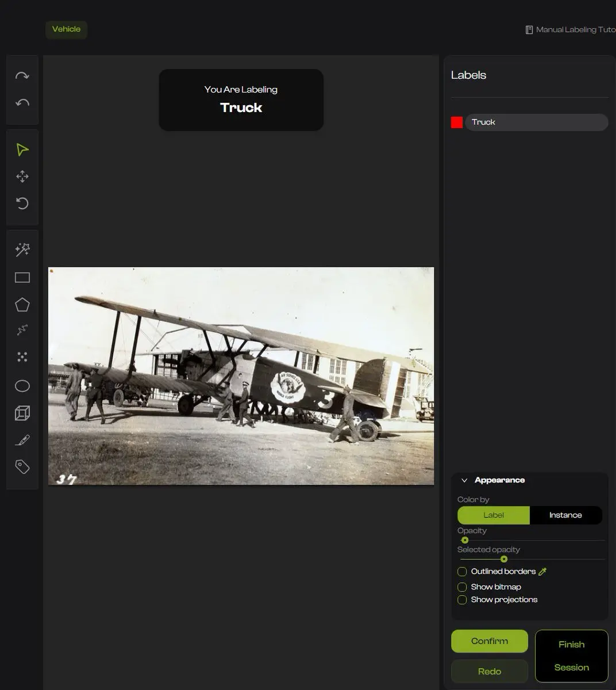Screen dimensions: 616x690
Task: Pick the 3D cuboid tool
Action: (x=22, y=413)
